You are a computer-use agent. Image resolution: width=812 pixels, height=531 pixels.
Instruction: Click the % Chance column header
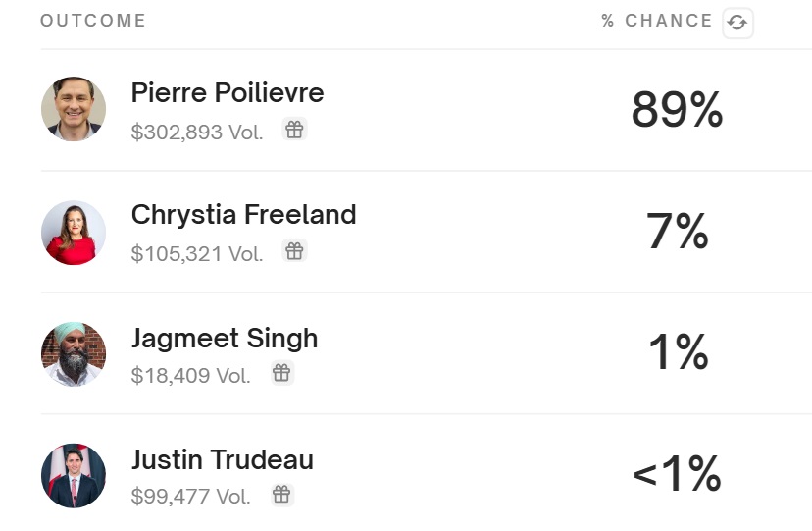(x=657, y=21)
